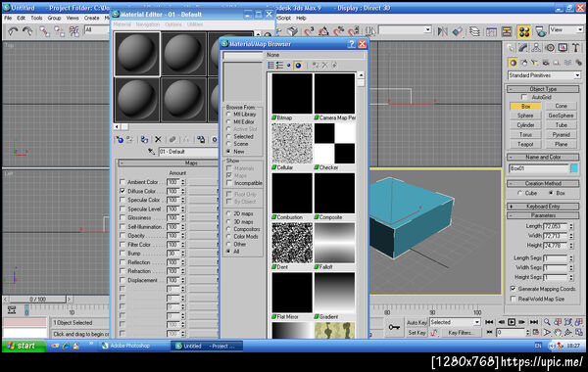Click the Undo arrow in main toolbar
588x372 pixels.
13,32
